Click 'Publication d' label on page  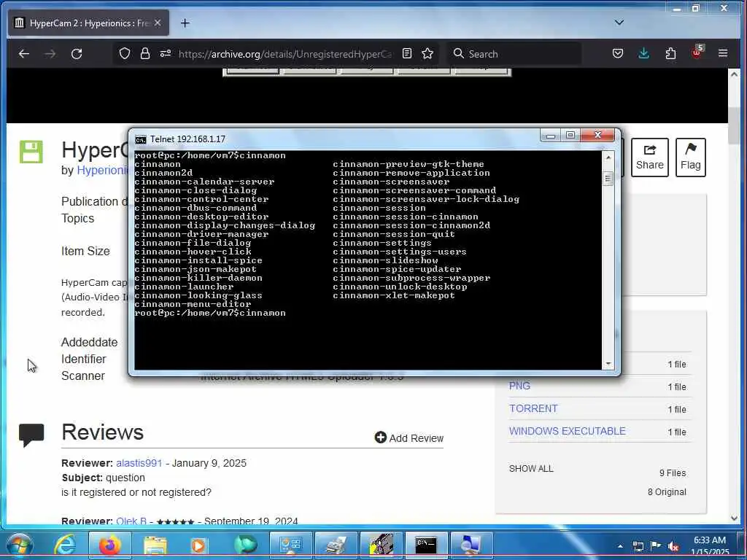pos(95,201)
